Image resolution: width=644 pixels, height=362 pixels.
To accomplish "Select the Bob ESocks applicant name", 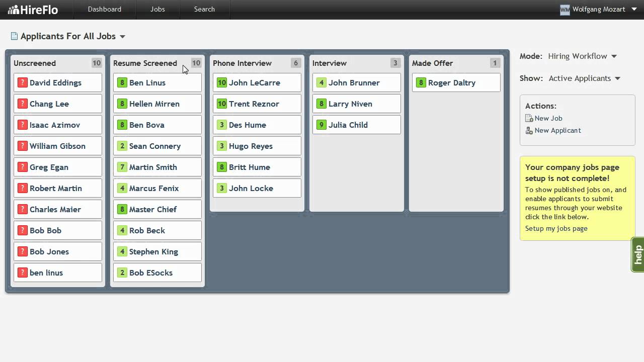I will pyautogui.click(x=151, y=273).
